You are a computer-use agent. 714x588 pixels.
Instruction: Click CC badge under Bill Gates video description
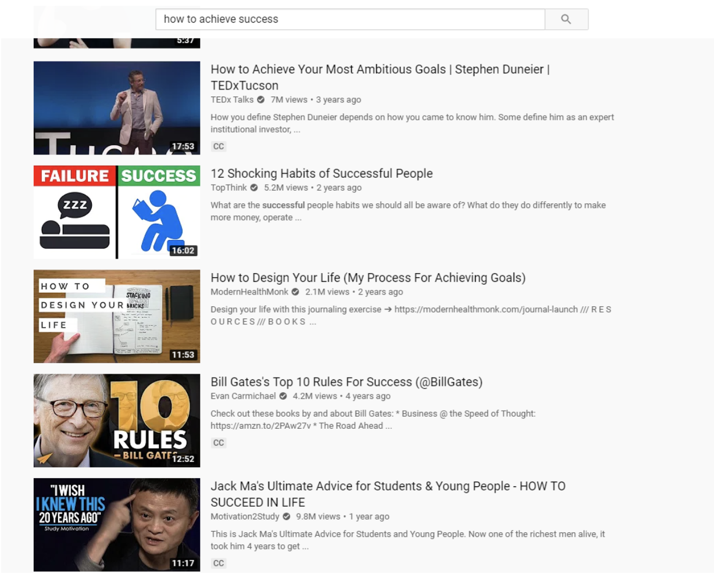point(219,443)
